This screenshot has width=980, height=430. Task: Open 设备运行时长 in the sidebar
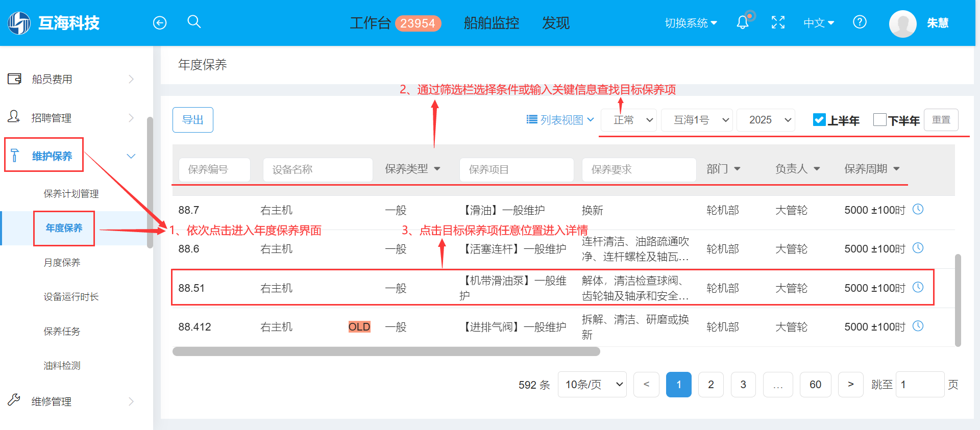pyautogui.click(x=71, y=297)
